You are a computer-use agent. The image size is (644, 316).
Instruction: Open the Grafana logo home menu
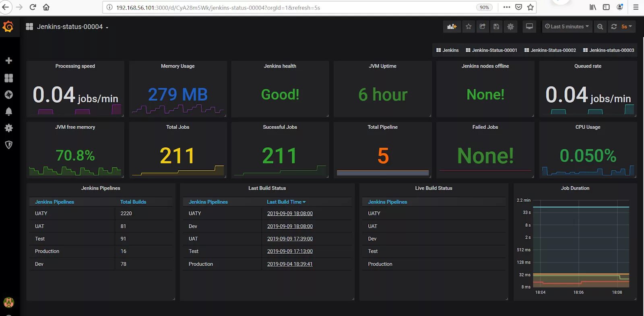click(8, 27)
